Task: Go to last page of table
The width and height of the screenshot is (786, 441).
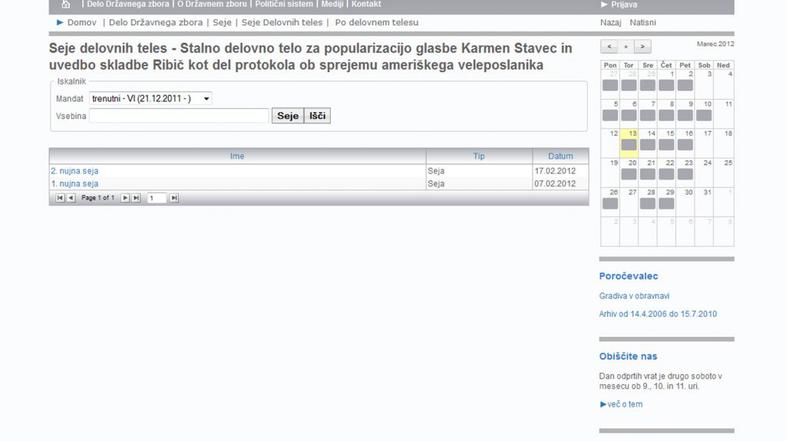Action: pos(136,198)
